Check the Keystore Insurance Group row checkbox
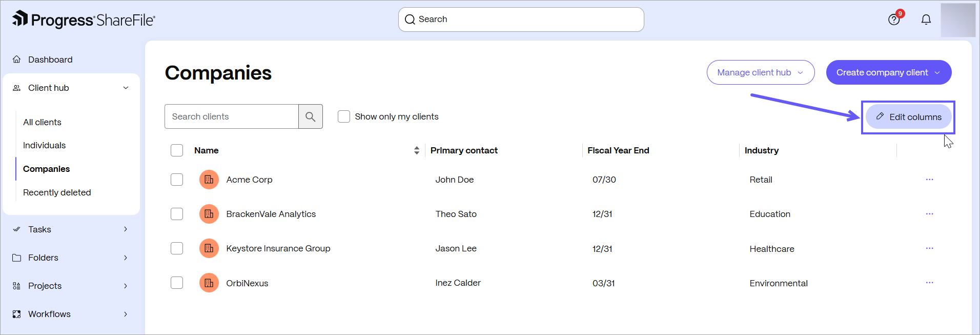The height and width of the screenshot is (335, 980). coord(177,248)
